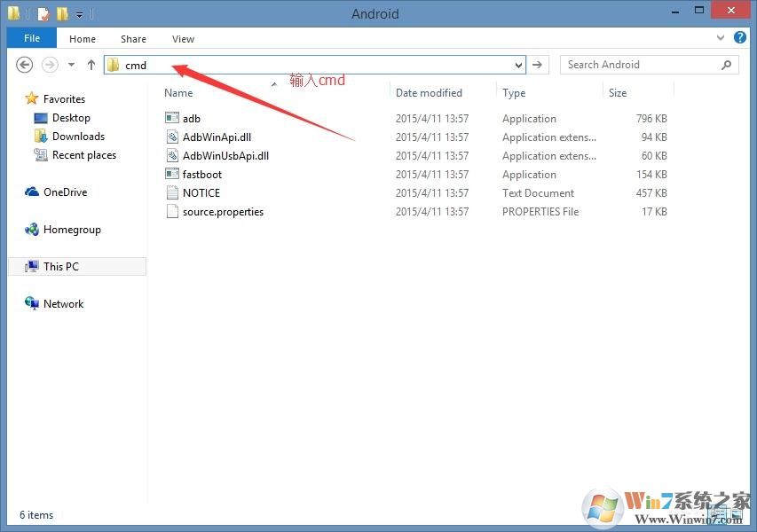Switch to the View tab
This screenshot has width=757, height=532.
(x=183, y=39)
